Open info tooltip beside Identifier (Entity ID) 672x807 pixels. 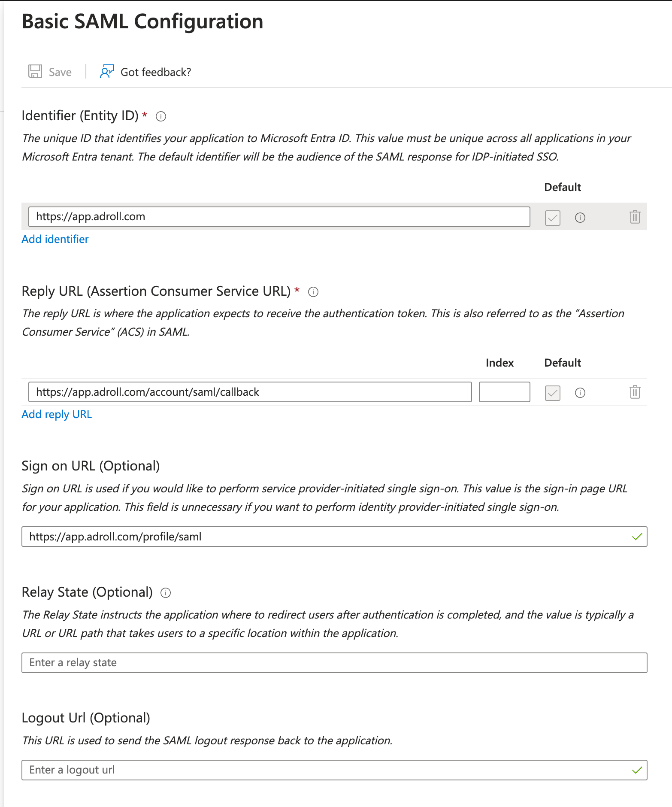tap(161, 116)
